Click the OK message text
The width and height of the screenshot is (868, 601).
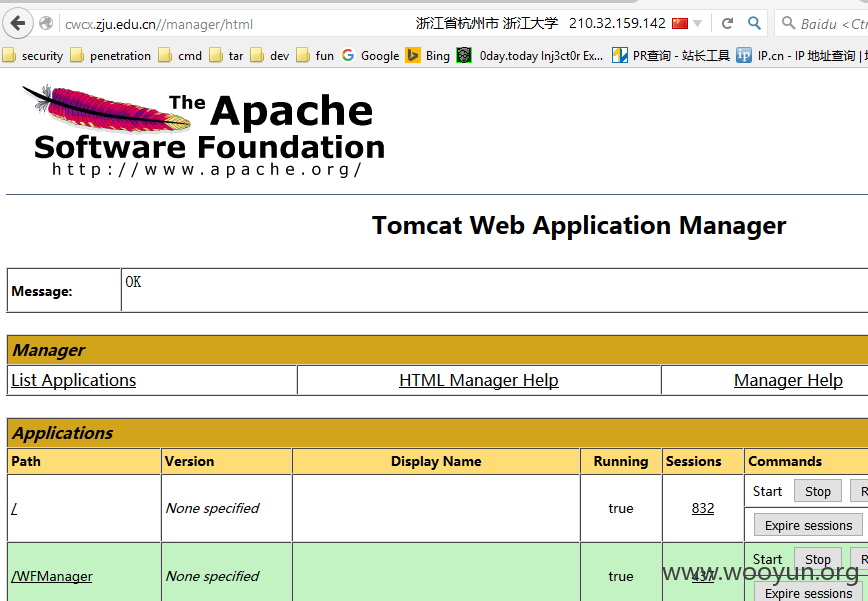click(133, 282)
